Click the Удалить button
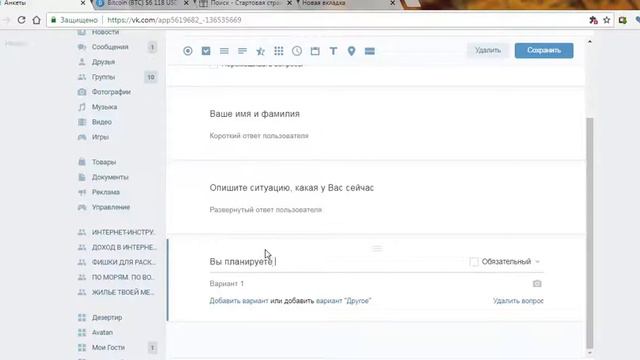Screen dimensions: 640x360 (x=488, y=51)
